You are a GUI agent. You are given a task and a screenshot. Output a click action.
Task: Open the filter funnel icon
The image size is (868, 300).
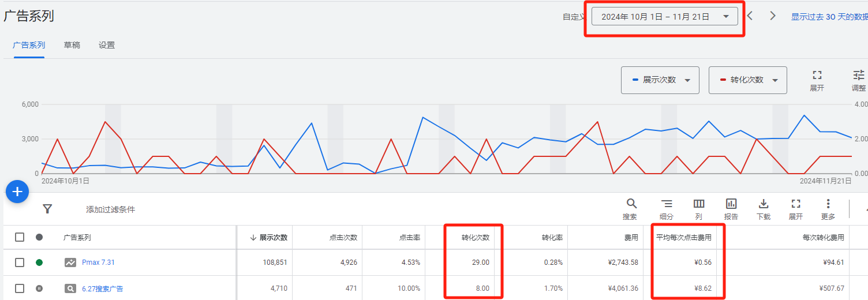tap(48, 209)
